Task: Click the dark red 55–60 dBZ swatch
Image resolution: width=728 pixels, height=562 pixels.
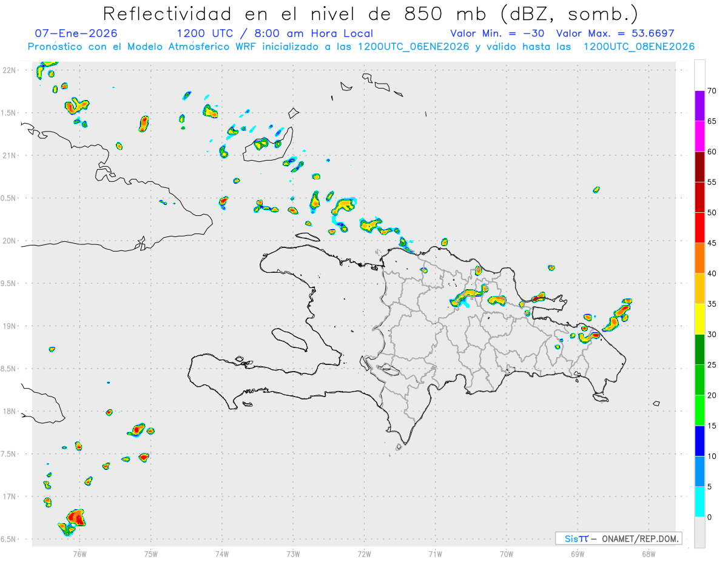Action: tap(699, 167)
